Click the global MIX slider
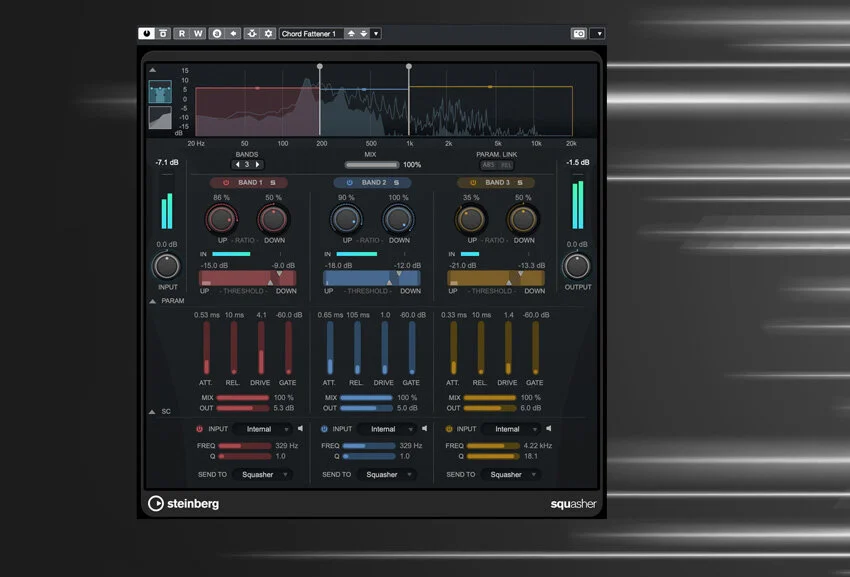Screen dimensions: 850x577 pos(372,165)
